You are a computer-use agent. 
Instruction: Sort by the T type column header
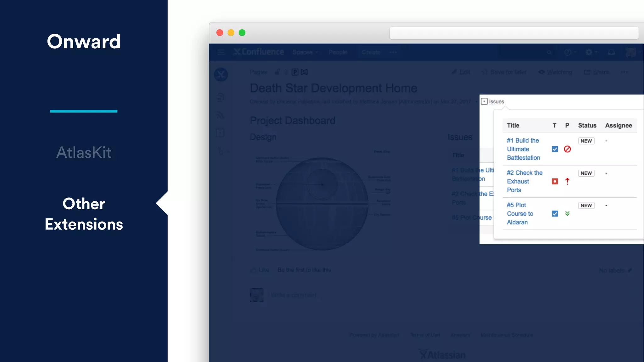[554, 125]
